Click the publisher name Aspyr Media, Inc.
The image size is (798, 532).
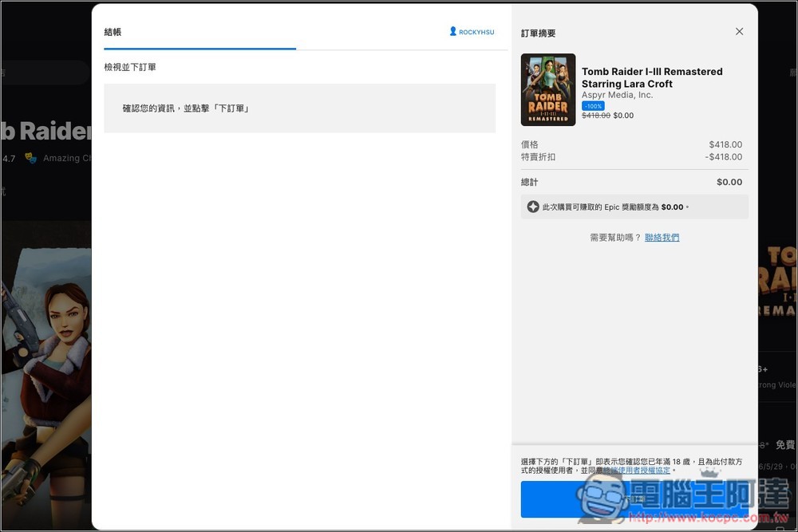(x=617, y=95)
